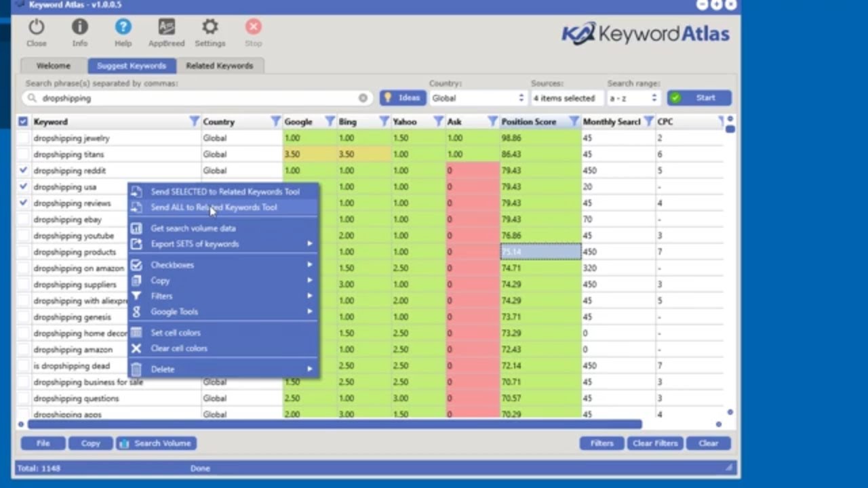Click Google icon beside Google Tools

(136, 312)
